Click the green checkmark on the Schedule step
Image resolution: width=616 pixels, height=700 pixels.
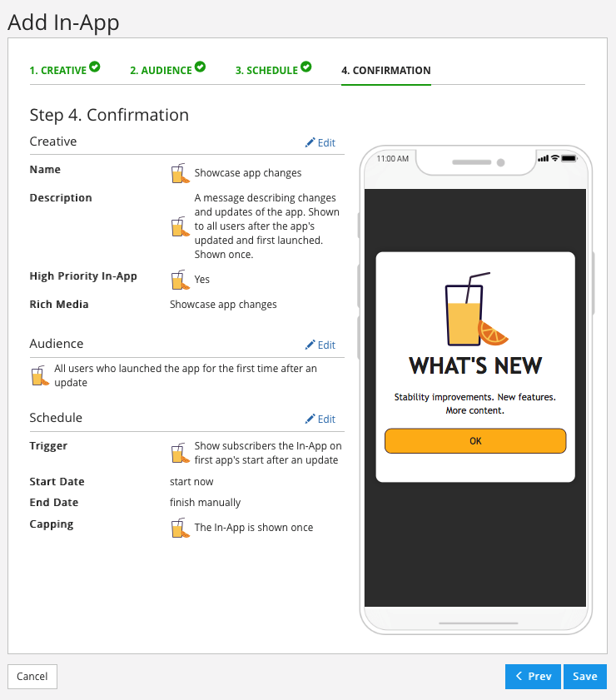pyautogui.click(x=306, y=67)
